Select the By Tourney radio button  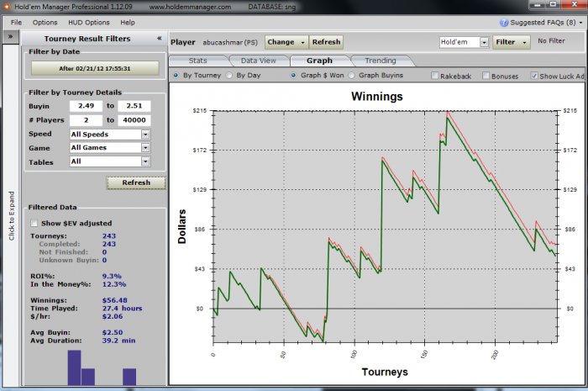176,76
